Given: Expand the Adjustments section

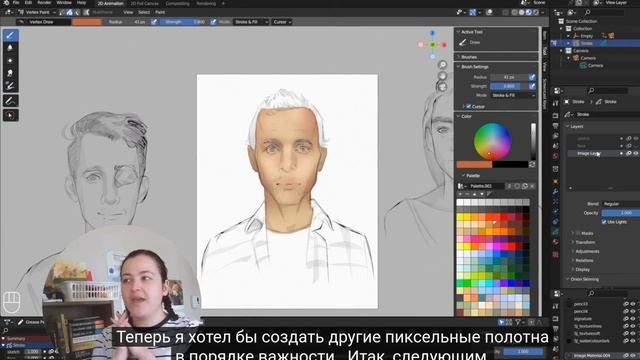Looking at the screenshot, I should (x=587, y=251).
